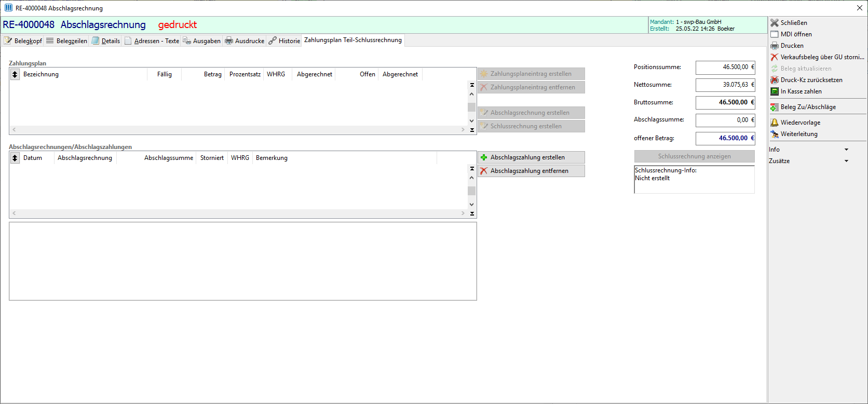Click Storniert column header
The image size is (868, 404).
(x=212, y=158)
